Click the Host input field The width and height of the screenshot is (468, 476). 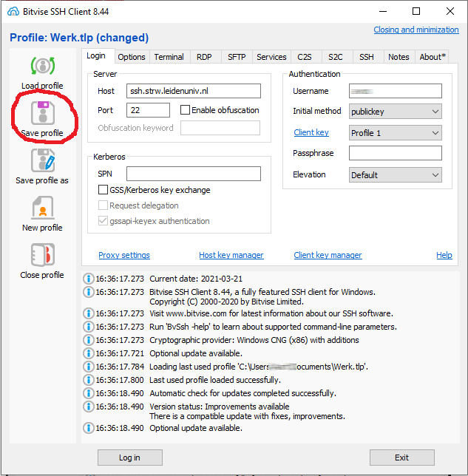coord(194,91)
